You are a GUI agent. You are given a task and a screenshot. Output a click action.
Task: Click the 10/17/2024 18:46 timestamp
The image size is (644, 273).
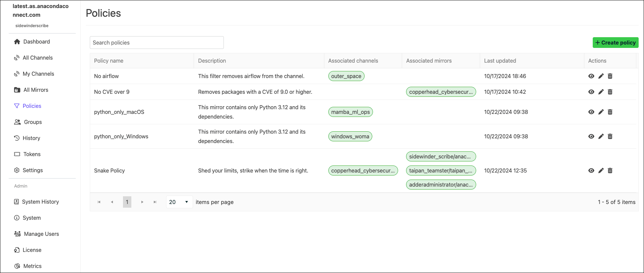[505, 76]
